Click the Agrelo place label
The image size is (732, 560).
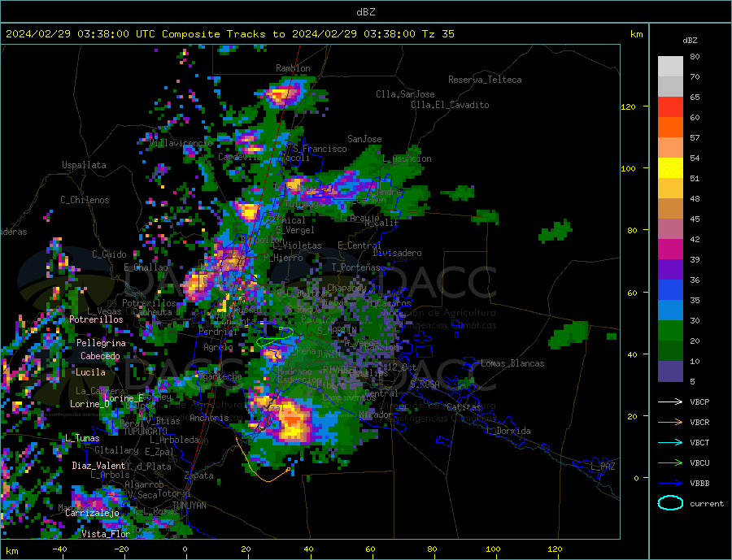[218, 347]
